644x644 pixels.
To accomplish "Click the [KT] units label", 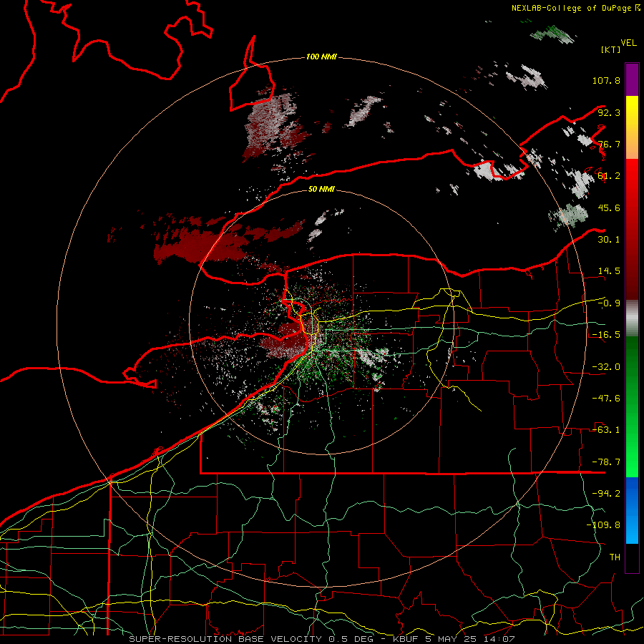I will pyautogui.click(x=610, y=49).
